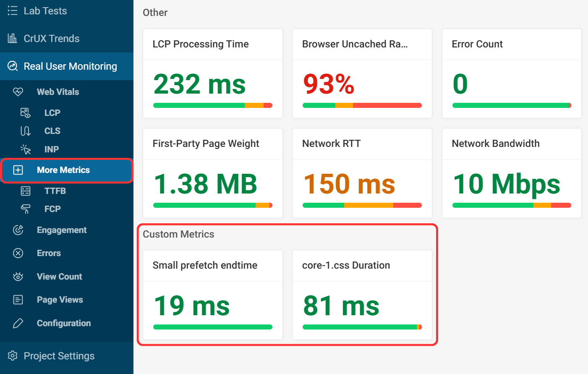The height and width of the screenshot is (374, 588).
Task: Click the INP cursor icon
Action: (x=25, y=149)
